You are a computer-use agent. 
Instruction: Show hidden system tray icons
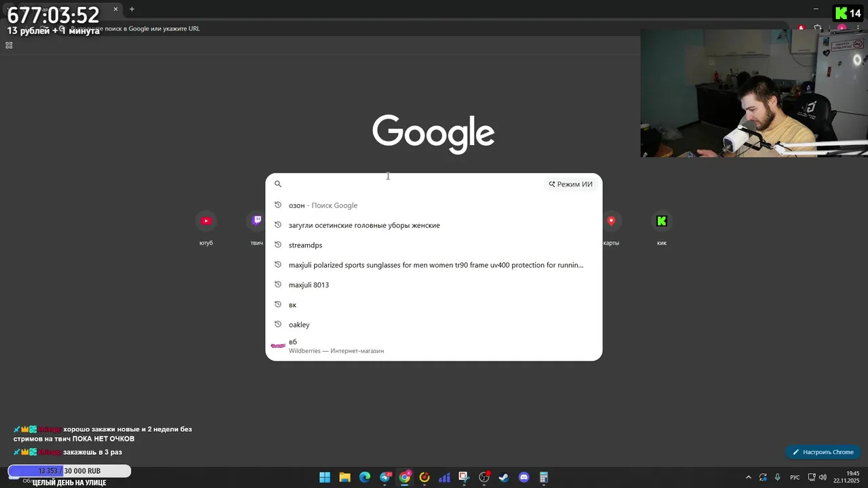tap(749, 477)
